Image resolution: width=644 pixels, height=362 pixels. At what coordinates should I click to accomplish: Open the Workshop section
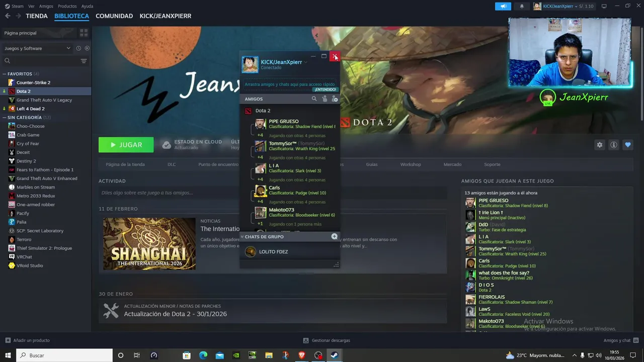pos(411,164)
